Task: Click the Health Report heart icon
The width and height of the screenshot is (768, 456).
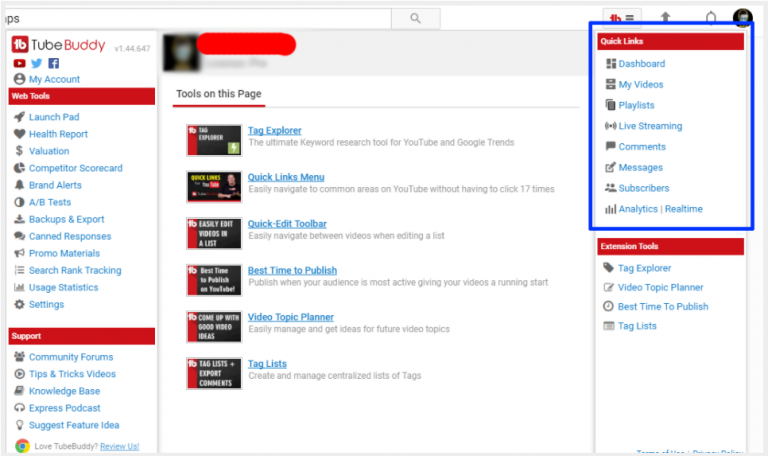Action: point(19,134)
